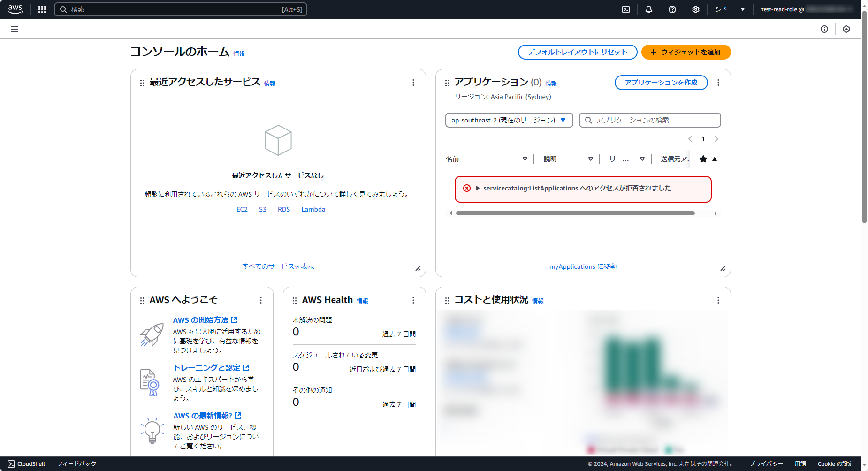Click 用語 in the footer
This screenshot has height=471, width=868.
[800, 464]
